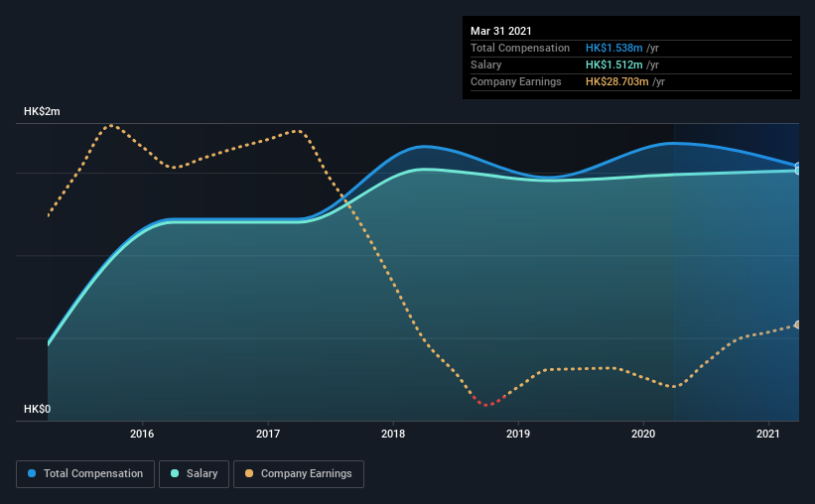Select the 2016 x-axis label
This screenshot has width=815, height=504.
(x=142, y=434)
